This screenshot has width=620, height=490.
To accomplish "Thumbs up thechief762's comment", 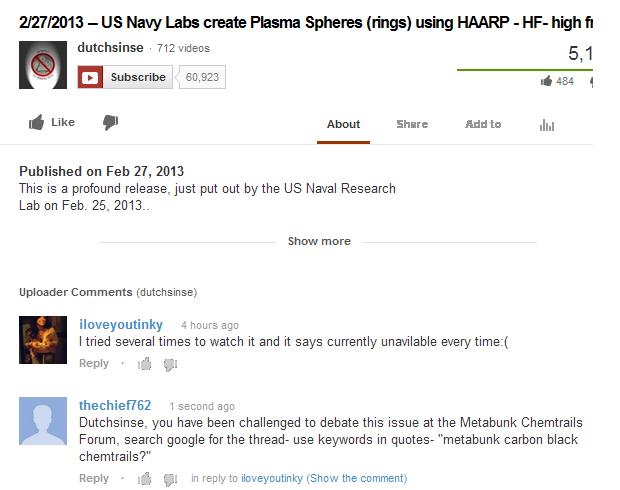I will [x=145, y=479].
